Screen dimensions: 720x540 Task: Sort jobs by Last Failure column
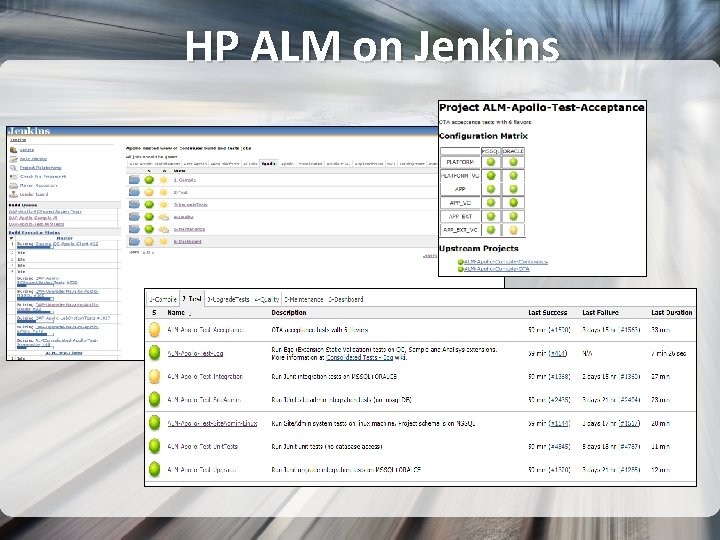pyautogui.click(x=600, y=313)
